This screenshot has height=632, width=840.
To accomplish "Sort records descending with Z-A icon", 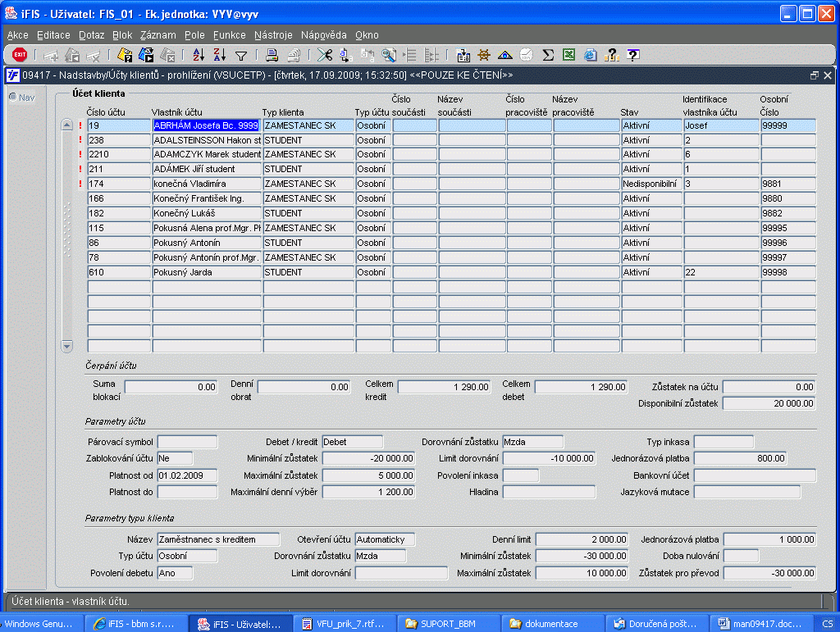I will 219,55.
